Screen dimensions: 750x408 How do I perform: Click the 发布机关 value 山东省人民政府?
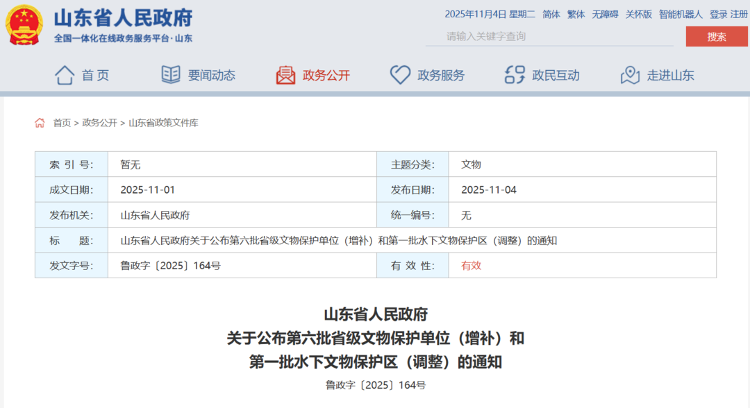click(155, 215)
